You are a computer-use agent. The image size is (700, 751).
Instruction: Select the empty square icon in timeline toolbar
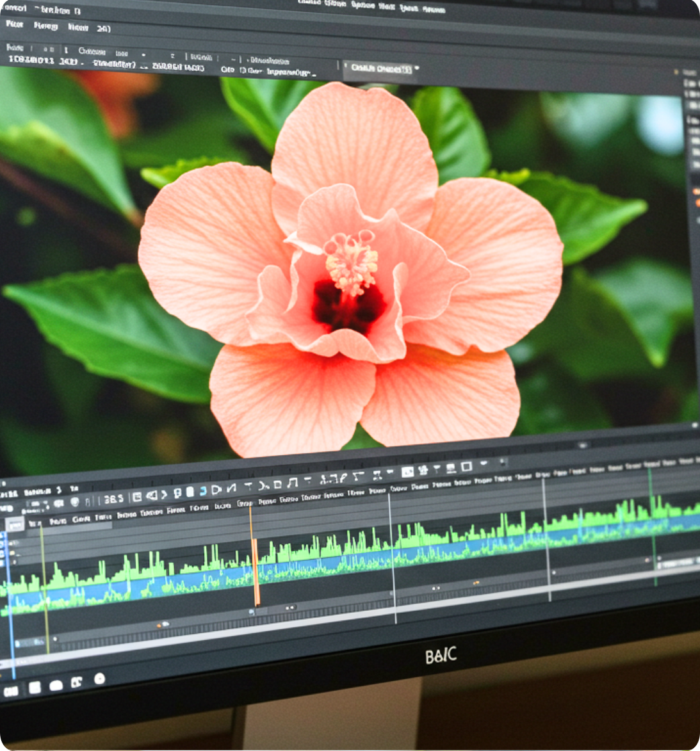[x=466, y=467]
